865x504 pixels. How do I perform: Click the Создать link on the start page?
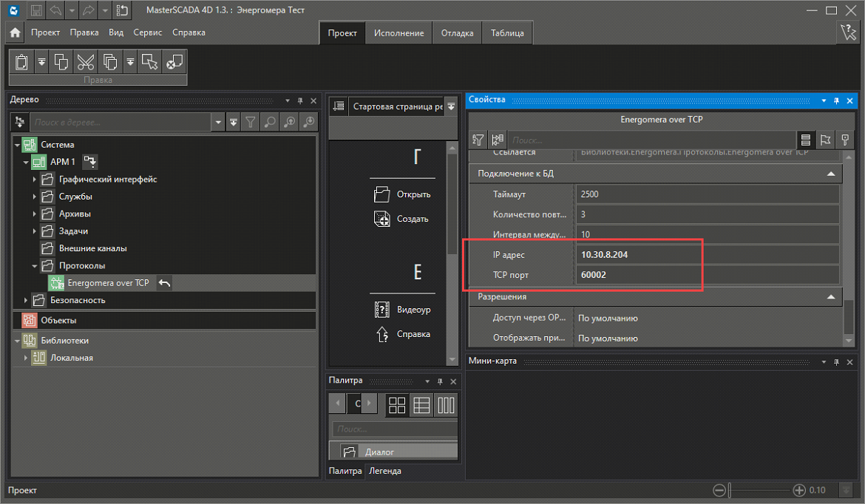click(413, 219)
